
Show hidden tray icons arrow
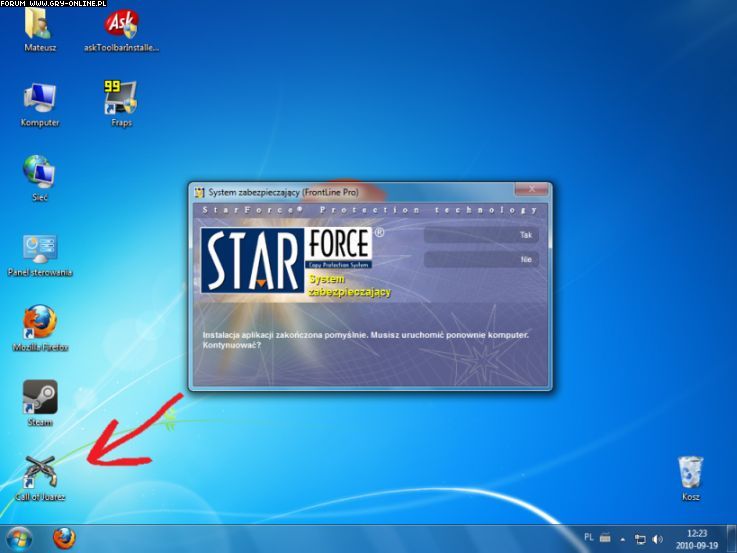(623, 539)
